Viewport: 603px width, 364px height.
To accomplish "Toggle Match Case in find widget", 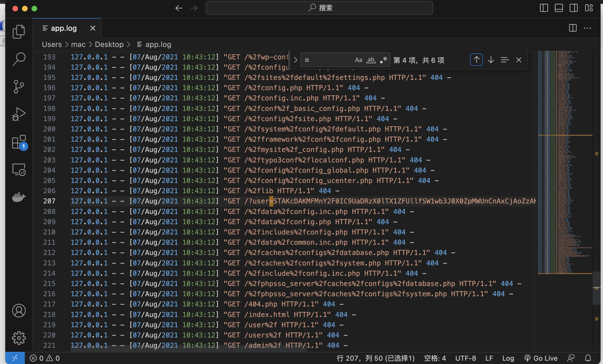I will pyautogui.click(x=358, y=60).
